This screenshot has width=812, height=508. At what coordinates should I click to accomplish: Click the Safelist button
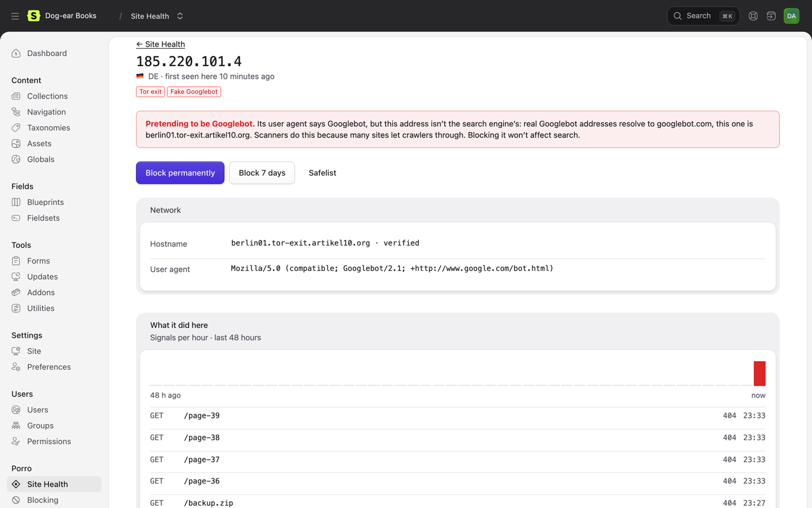(322, 173)
